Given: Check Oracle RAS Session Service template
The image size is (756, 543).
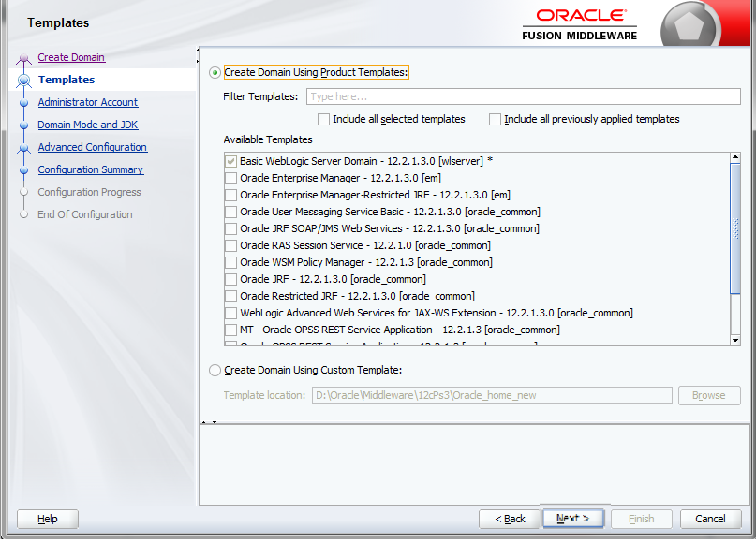Looking at the screenshot, I should coord(231,245).
